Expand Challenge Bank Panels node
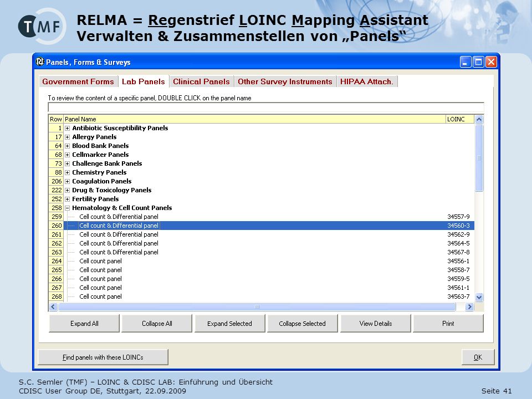 (x=67, y=163)
